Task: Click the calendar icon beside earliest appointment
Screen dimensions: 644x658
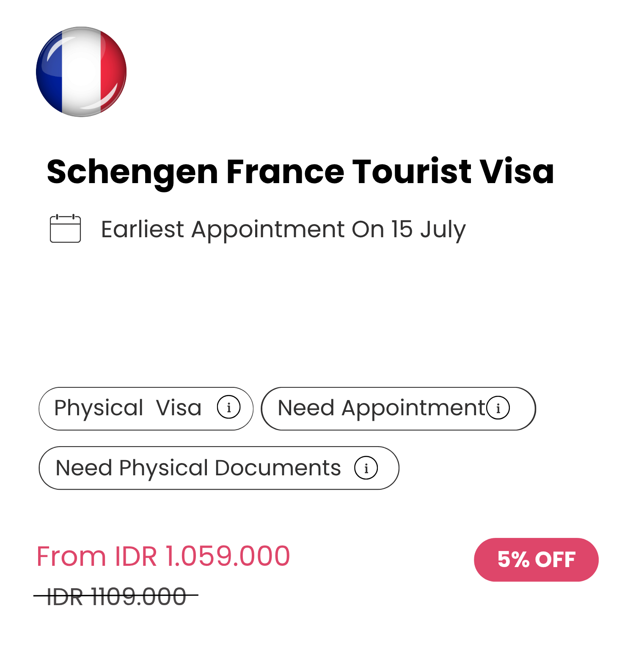Action: coord(65,229)
